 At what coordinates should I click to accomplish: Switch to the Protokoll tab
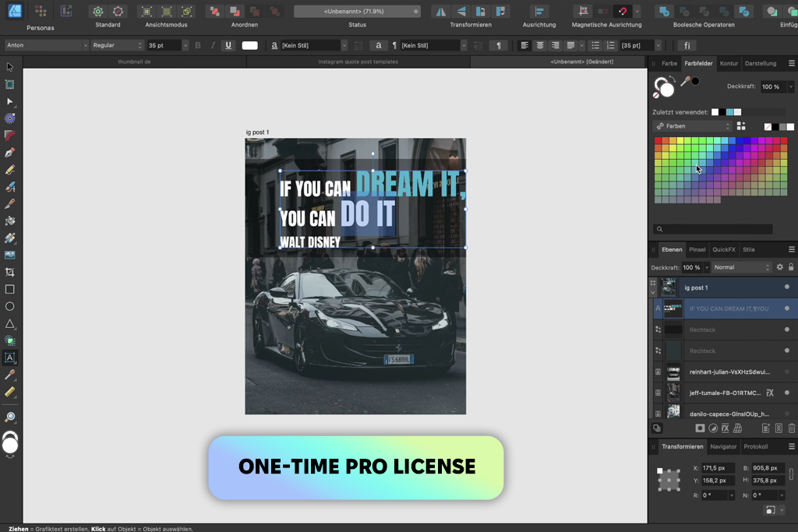pyautogui.click(x=756, y=446)
